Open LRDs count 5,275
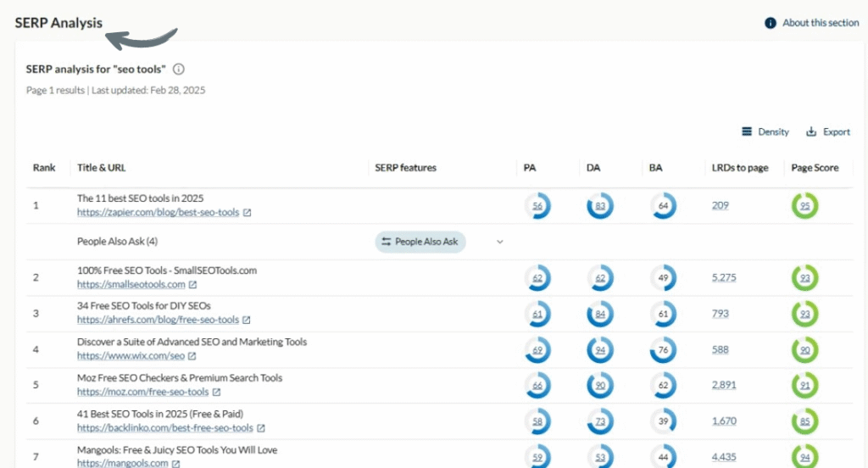 724,277
